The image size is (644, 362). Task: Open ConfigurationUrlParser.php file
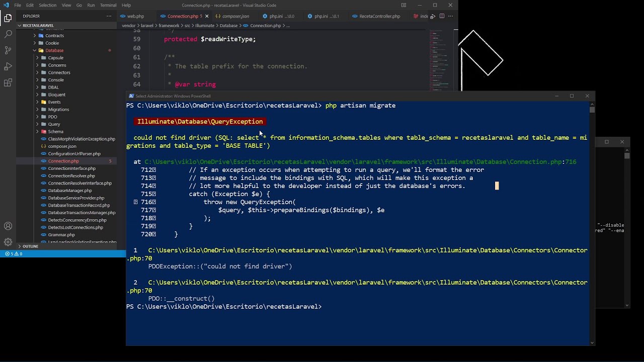[74, 153]
